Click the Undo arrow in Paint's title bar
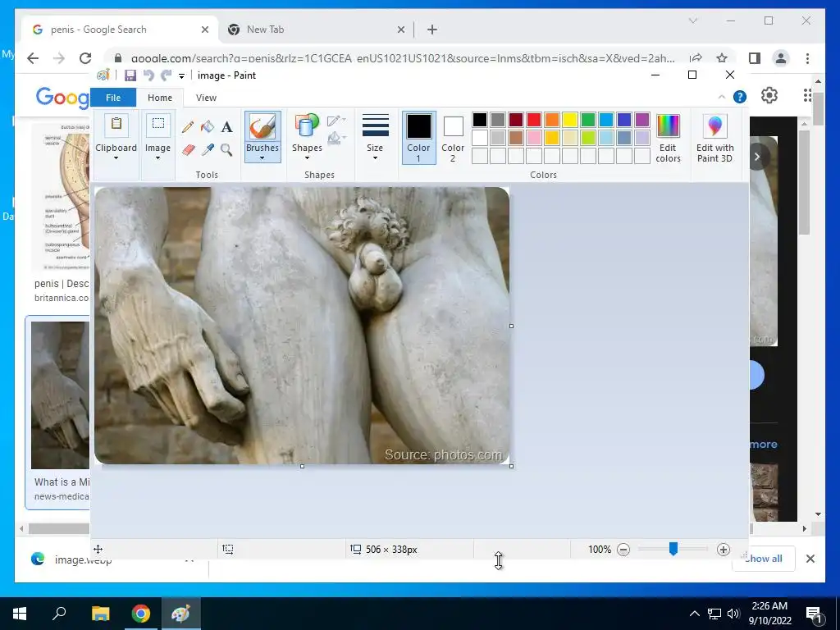Screen dimensions: 840x630 coord(148,75)
